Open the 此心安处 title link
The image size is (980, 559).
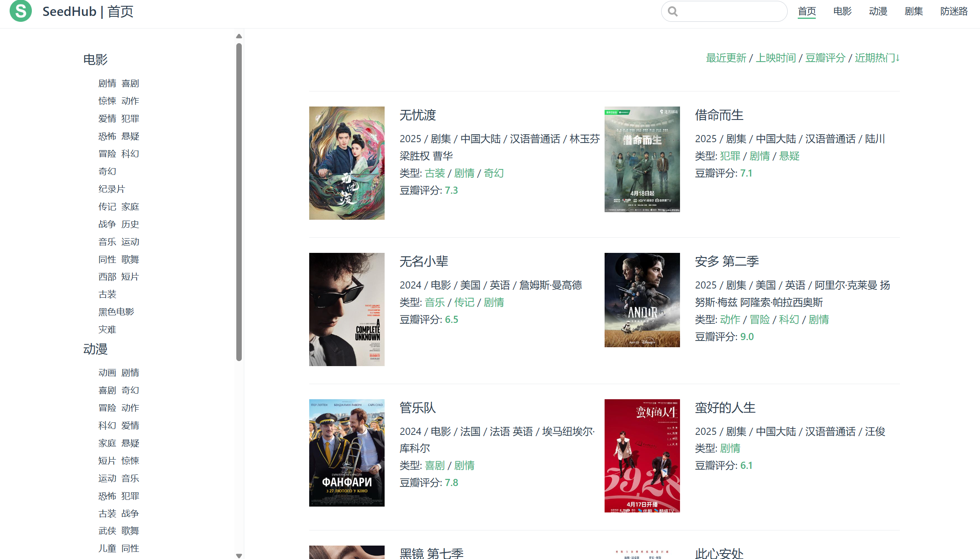(x=719, y=553)
